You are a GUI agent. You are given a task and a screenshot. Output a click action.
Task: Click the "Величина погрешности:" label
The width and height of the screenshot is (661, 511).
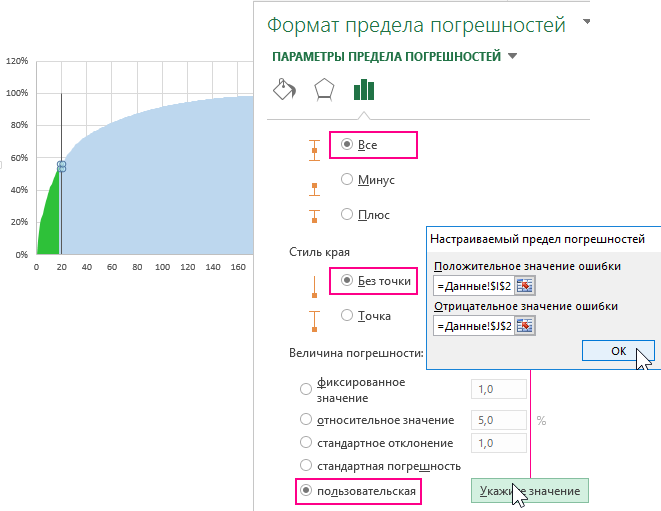pos(356,353)
